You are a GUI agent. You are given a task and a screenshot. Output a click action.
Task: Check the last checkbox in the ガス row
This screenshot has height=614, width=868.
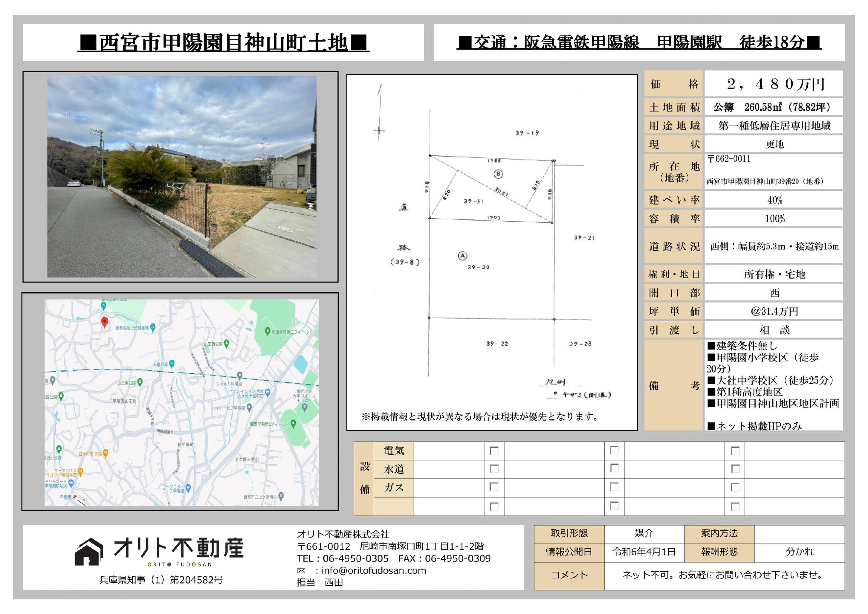735,487
